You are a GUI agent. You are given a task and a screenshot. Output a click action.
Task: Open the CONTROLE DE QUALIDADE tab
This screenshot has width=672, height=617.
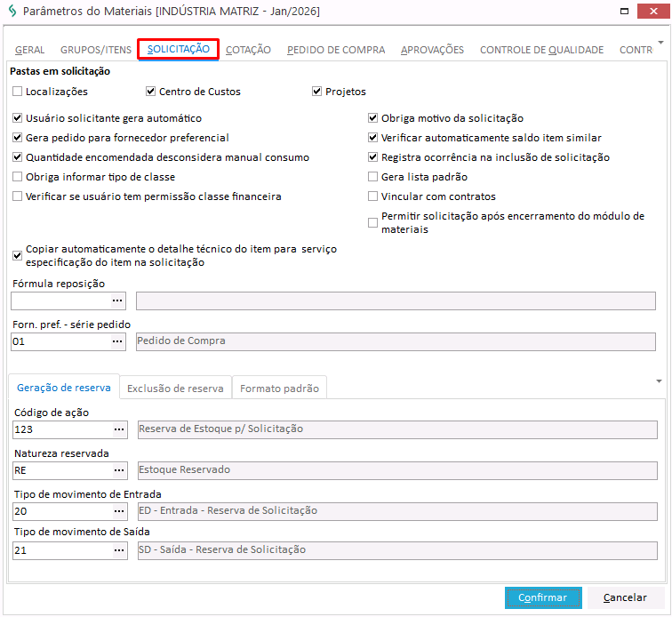(x=541, y=50)
